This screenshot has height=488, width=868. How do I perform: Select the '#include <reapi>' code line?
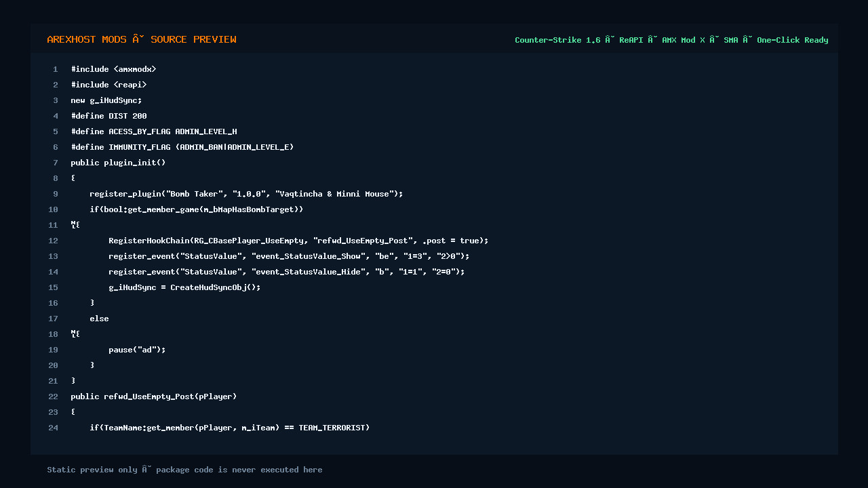[108, 85]
